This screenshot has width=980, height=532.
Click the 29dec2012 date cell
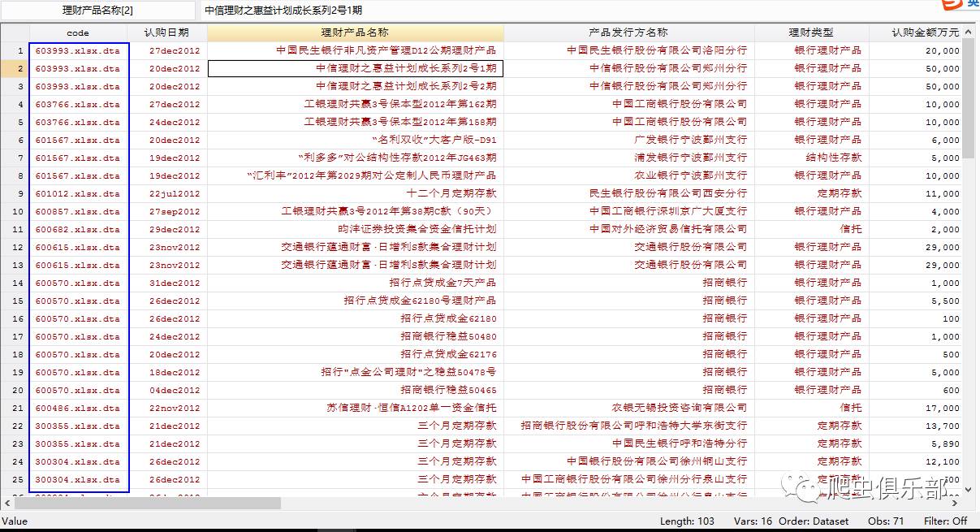point(166,229)
